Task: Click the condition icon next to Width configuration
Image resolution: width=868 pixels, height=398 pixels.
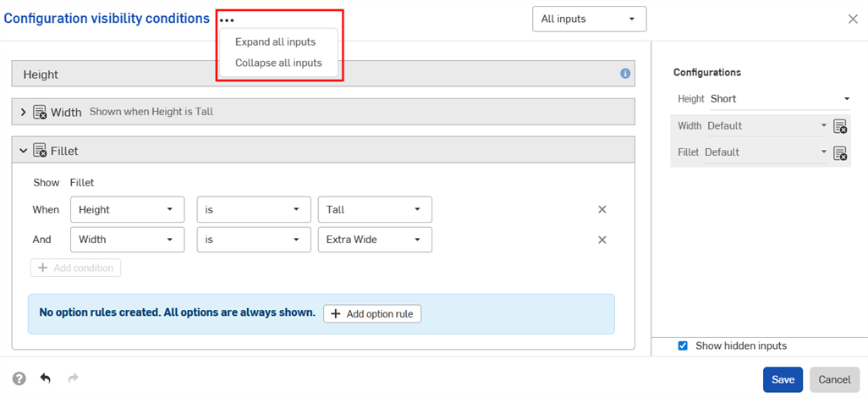Action: coord(840,126)
